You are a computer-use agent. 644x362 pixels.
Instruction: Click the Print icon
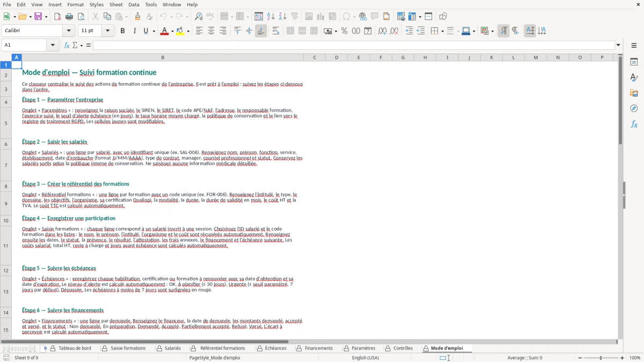tap(69, 17)
